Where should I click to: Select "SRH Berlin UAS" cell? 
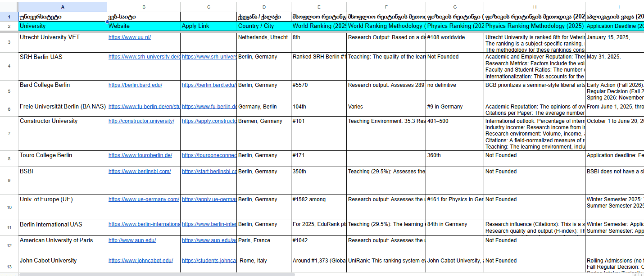coord(62,67)
